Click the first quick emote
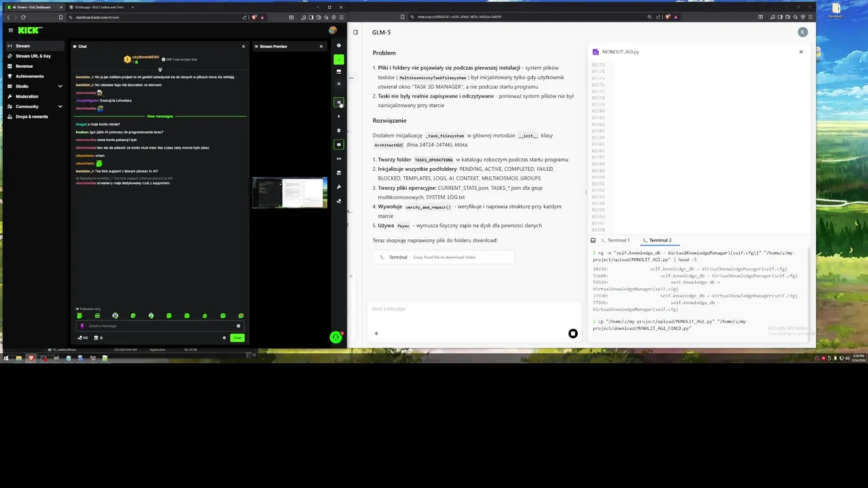 pyautogui.click(x=79, y=316)
